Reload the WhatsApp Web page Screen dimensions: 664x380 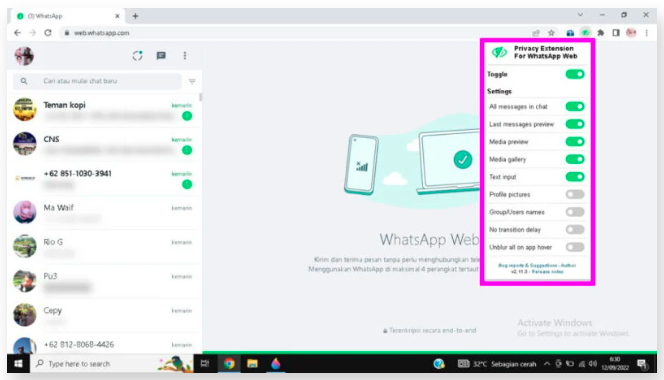(x=48, y=33)
